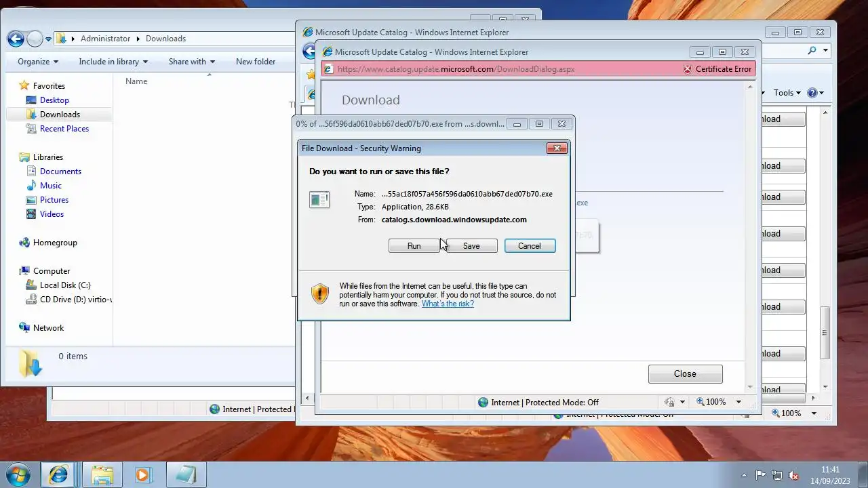Click the globe icon in popup status bar
The image size is (868, 488).
(x=483, y=403)
